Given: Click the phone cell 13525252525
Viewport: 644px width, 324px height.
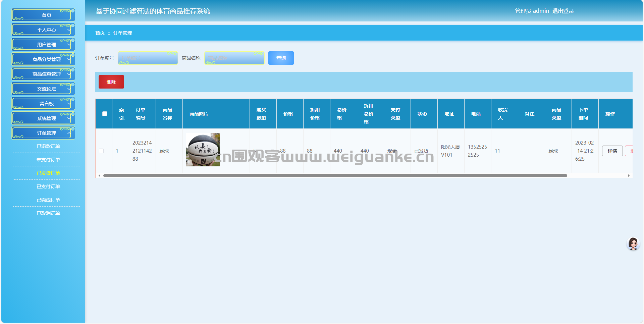Looking at the screenshot, I should coord(477,151).
